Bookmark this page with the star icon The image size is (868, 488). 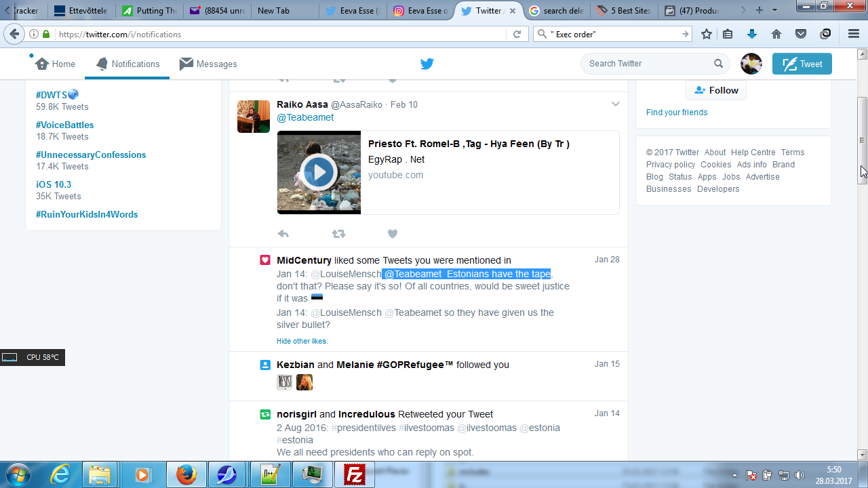click(x=707, y=34)
